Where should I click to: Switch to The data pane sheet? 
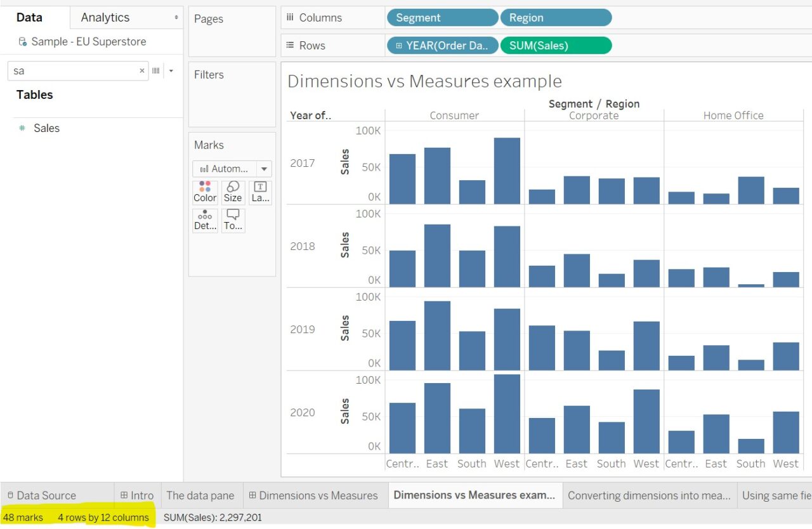[200, 495]
